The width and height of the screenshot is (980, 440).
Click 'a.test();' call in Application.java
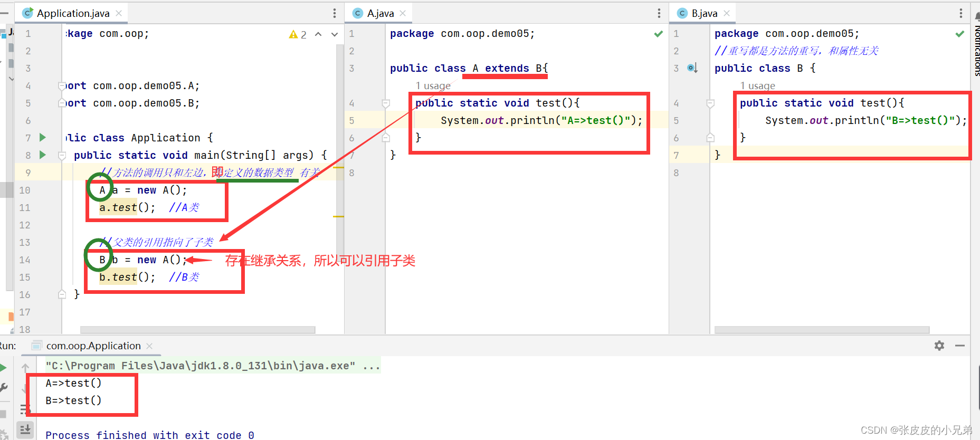pyautogui.click(x=127, y=207)
